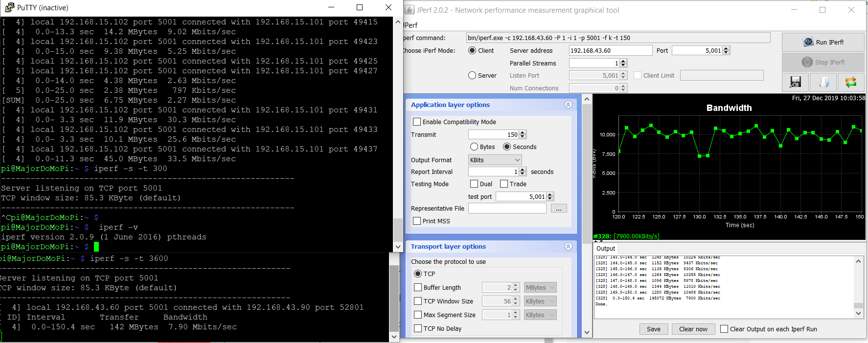Enable TCP No Delay checkbox
The height and width of the screenshot is (343, 868).
[418, 328]
